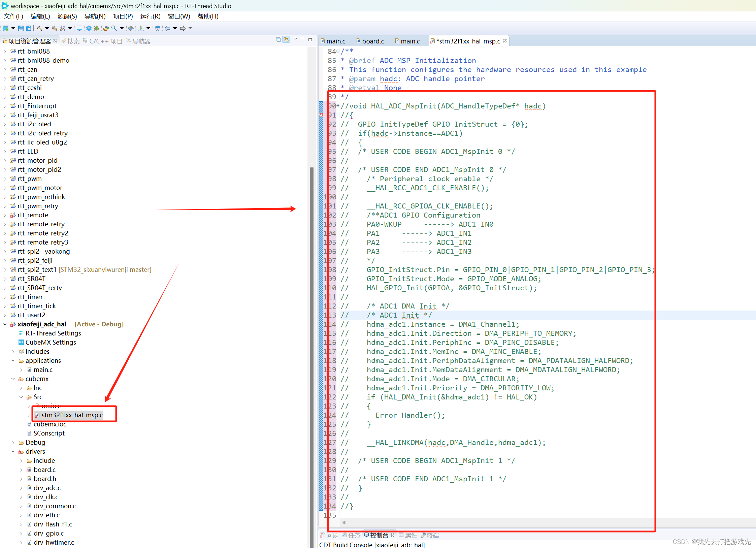
Task: Click the search magnifier toolbar icon
Action: pyautogui.click(x=114, y=28)
